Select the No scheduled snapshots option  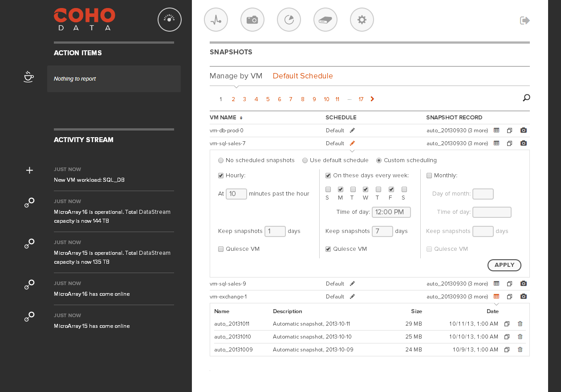coord(221,160)
